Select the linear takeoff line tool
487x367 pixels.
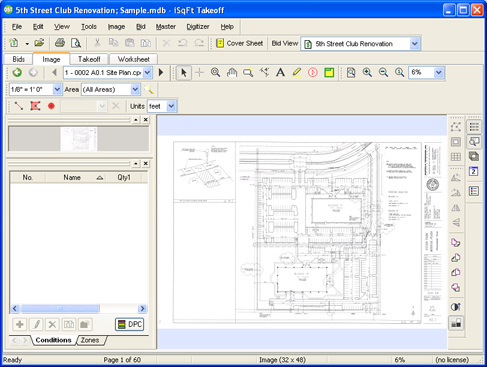pyautogui.click(x=19, y=106)
